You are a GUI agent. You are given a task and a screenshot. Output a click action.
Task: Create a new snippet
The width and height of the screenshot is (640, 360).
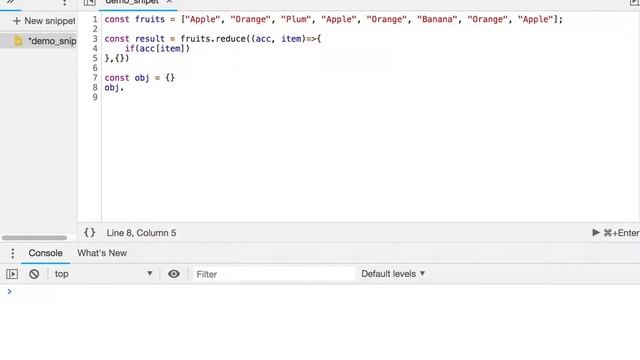44,21
